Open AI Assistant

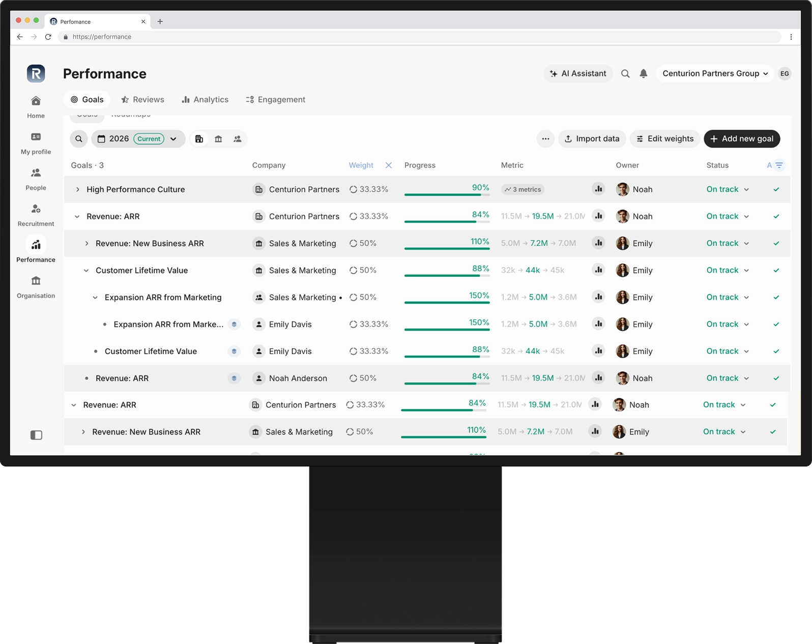click(578, 74)
